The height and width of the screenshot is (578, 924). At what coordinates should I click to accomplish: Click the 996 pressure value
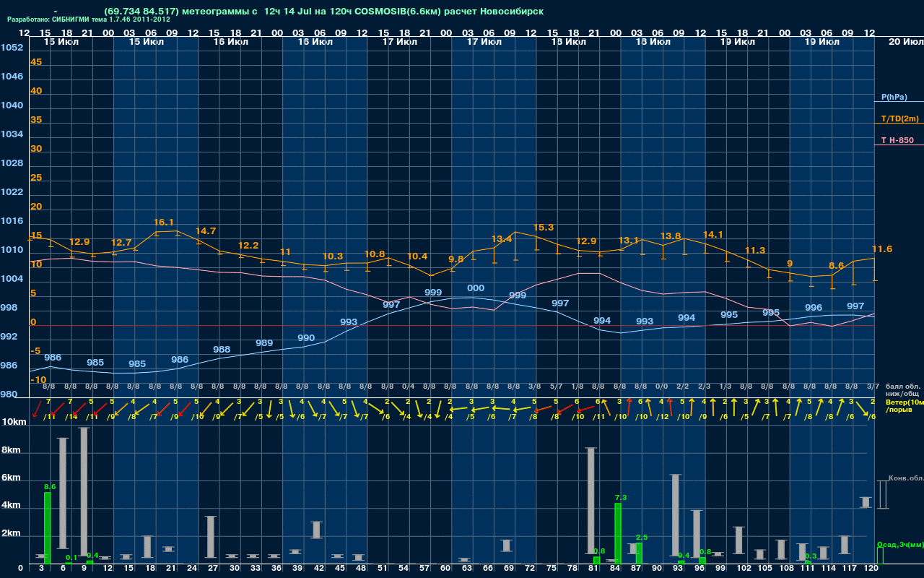click(x=814, y=308)
